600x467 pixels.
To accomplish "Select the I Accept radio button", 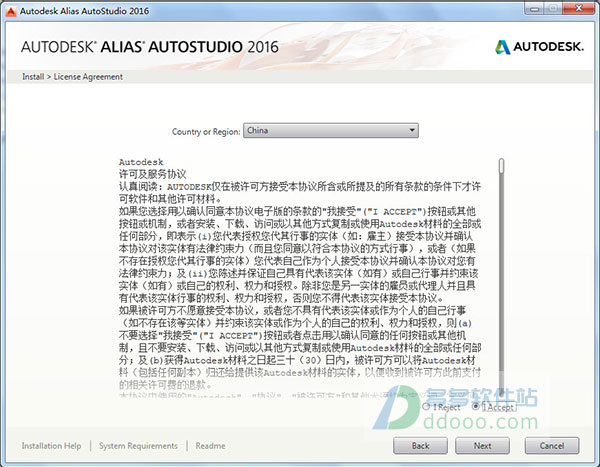I will [476, 406].
